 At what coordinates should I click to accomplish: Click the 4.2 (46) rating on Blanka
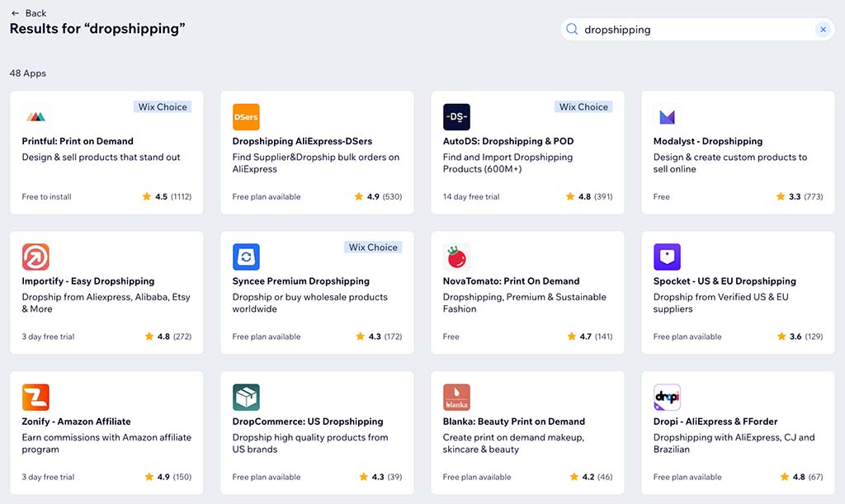[x=591, y=477]
